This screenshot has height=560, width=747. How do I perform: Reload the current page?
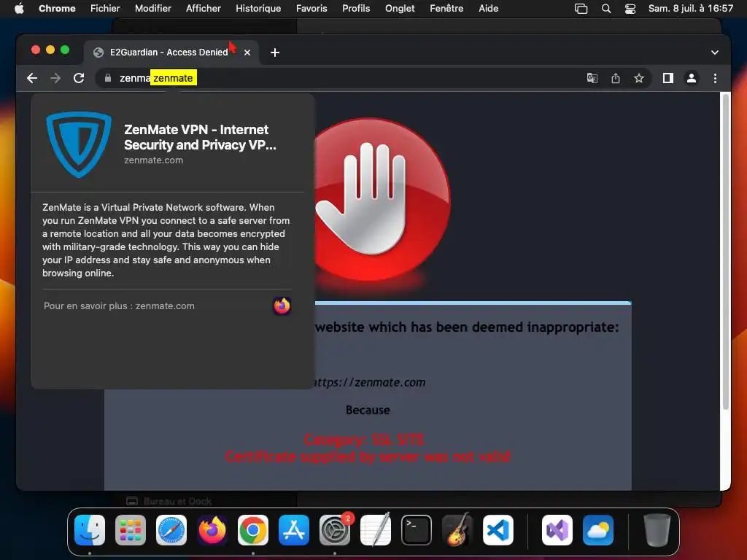click(79, 78)
